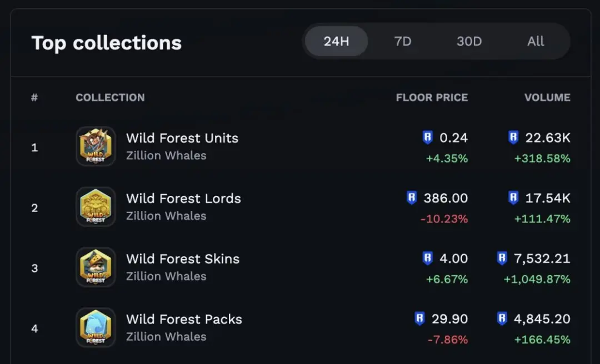
Task: Open Wild Forest Units collection link
Action: (182, 138)
